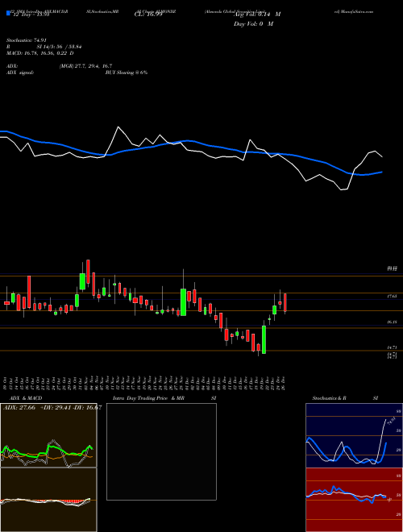Click the 'Stochastics & R' panel title
Viewport: 403px width, 532px height.
coord(329,398)
